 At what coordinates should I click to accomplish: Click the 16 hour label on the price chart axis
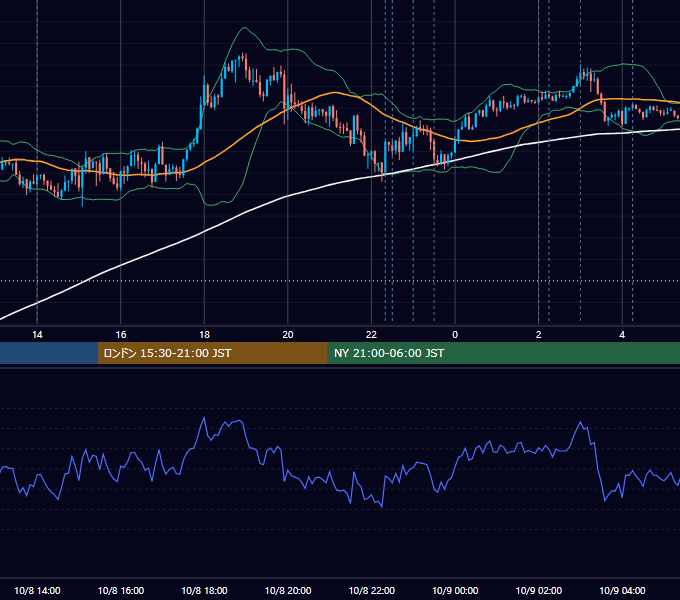(x=121, y=335)
